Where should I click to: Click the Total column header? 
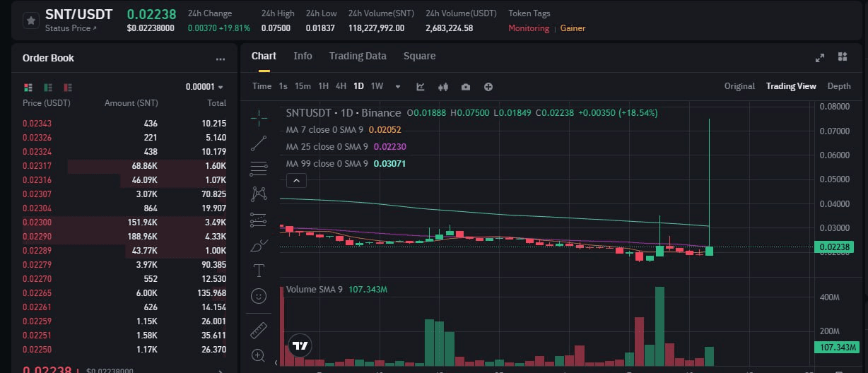coord(216,103)
